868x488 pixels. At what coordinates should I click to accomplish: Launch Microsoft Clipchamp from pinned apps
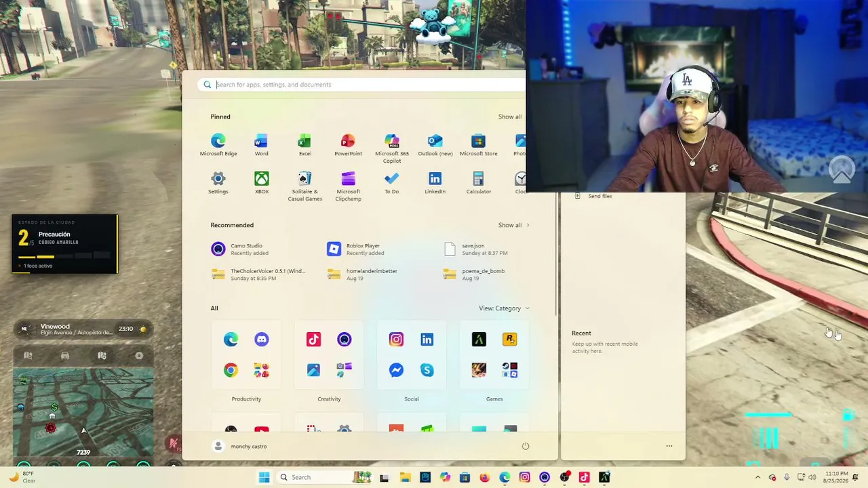tap(348, 186)
